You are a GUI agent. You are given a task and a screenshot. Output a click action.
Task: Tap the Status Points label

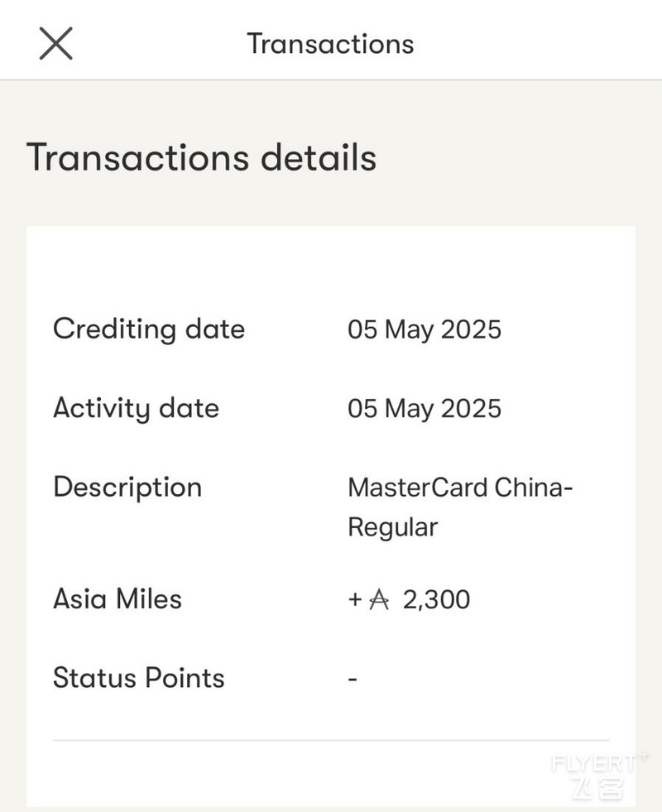pos(139,678)
